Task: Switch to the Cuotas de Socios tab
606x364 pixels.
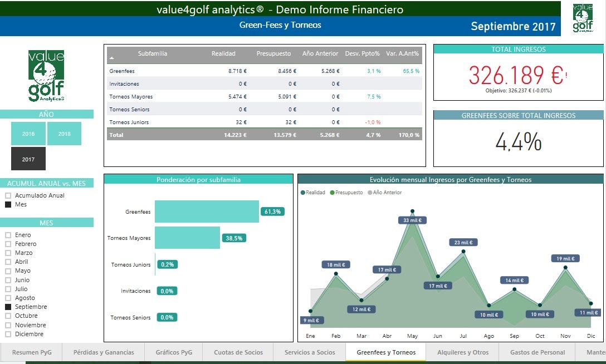Action: pos(238,352)
